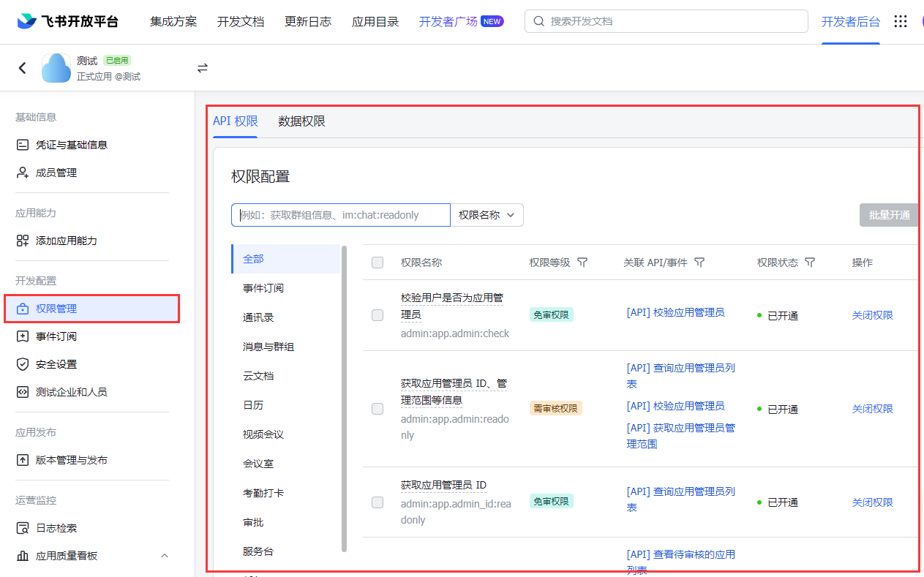The width and height of the screenshot is (924, 577).
Task: Click 关闭权限 for admin:app.admin:check
Action: 872,315
